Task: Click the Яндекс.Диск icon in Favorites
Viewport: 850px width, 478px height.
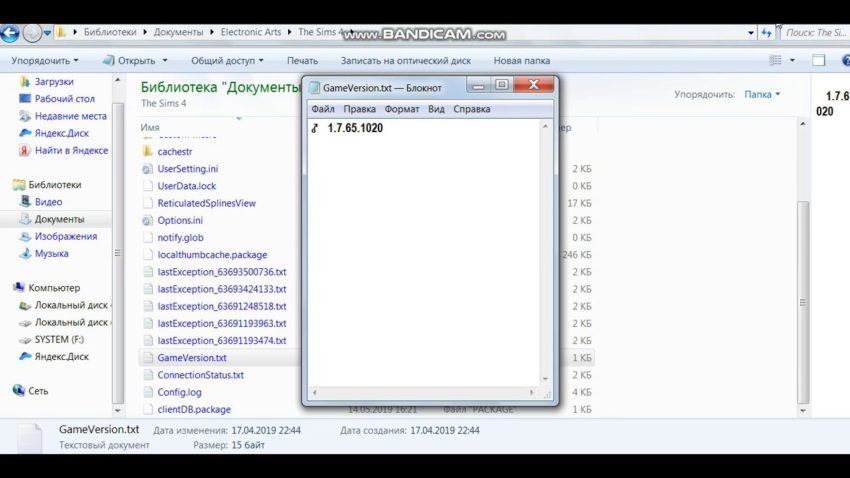Action: tap(24, 133)
